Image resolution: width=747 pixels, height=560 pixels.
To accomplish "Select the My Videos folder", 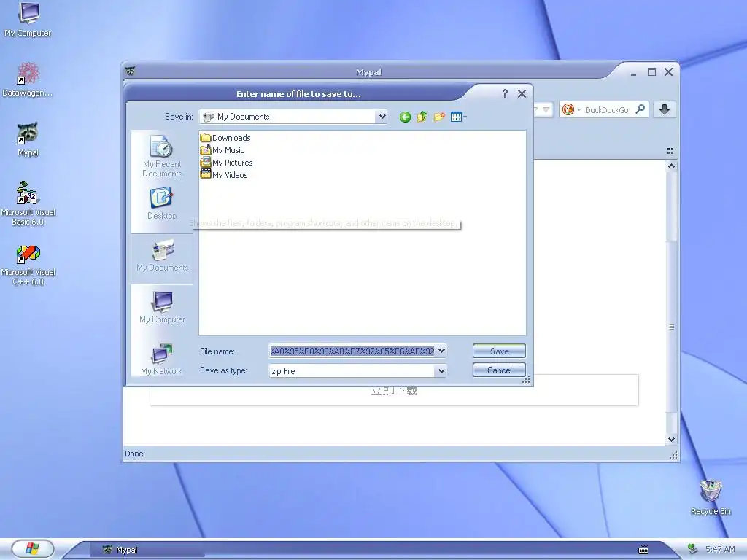I will point(225,175).
